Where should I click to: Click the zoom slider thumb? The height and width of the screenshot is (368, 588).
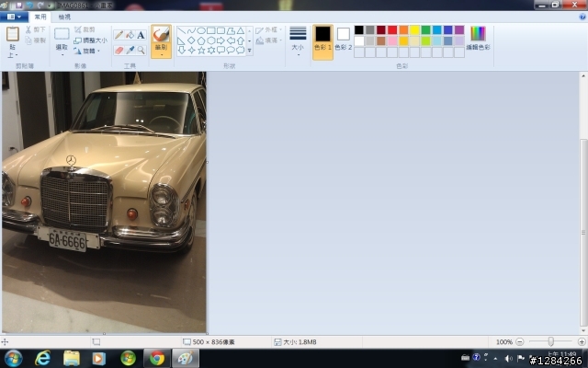[550, 341]
